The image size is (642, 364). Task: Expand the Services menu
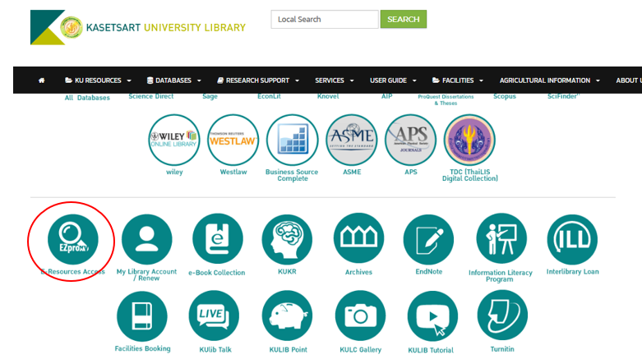pyautogui.click(x=334, y=81)
